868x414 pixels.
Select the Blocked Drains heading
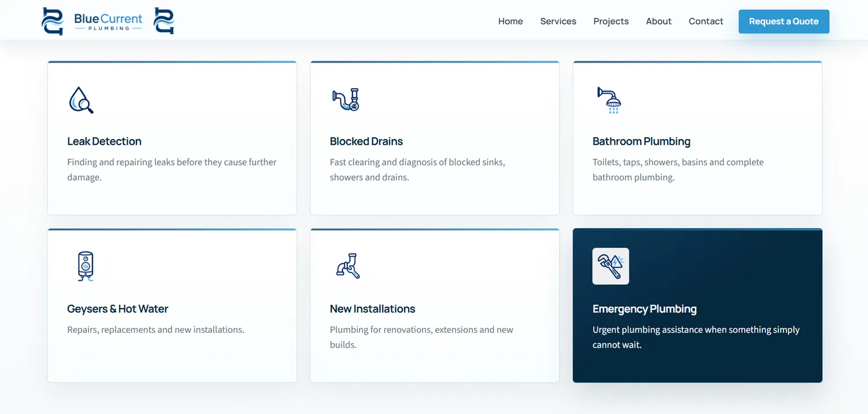click(366, 141)
